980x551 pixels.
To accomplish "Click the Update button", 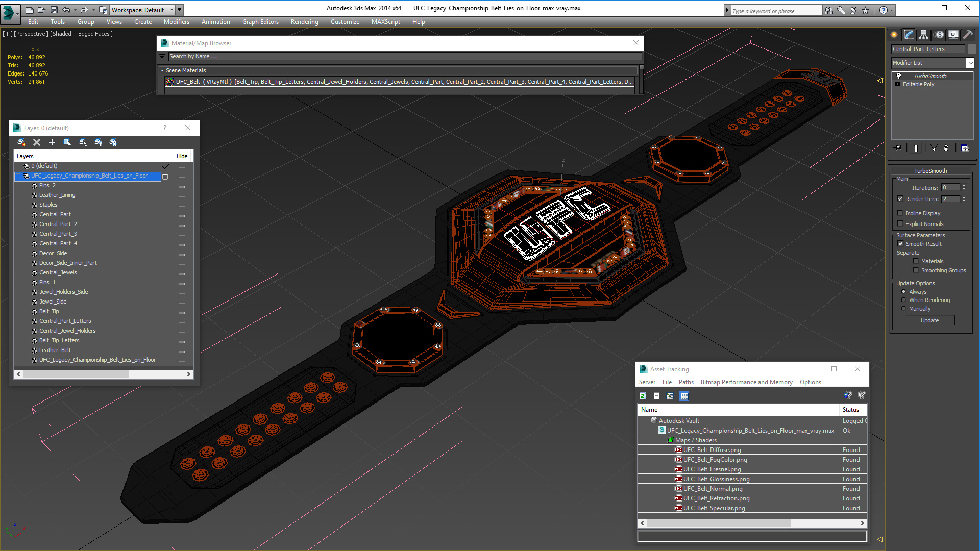I will (929, 320).
